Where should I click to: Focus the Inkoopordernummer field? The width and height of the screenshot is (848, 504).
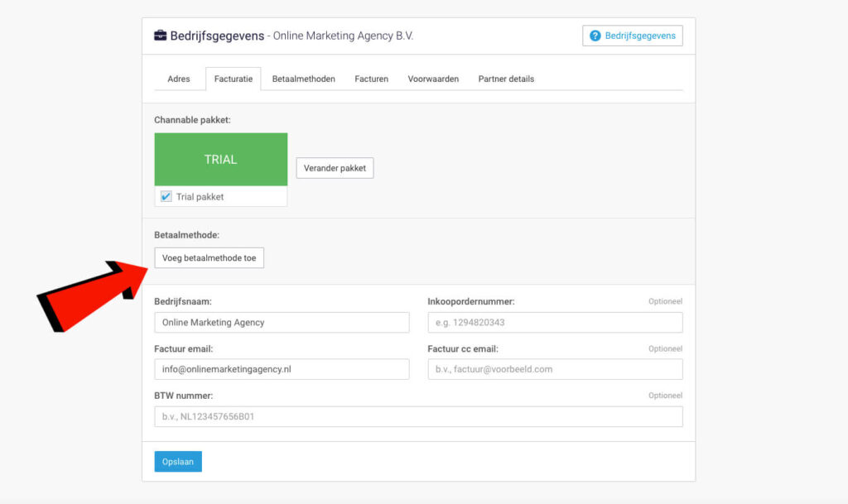[555, 323]
